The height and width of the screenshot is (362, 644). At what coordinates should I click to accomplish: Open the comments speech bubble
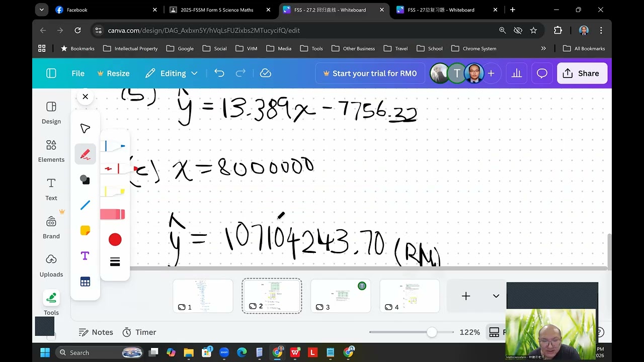[542, 73]
